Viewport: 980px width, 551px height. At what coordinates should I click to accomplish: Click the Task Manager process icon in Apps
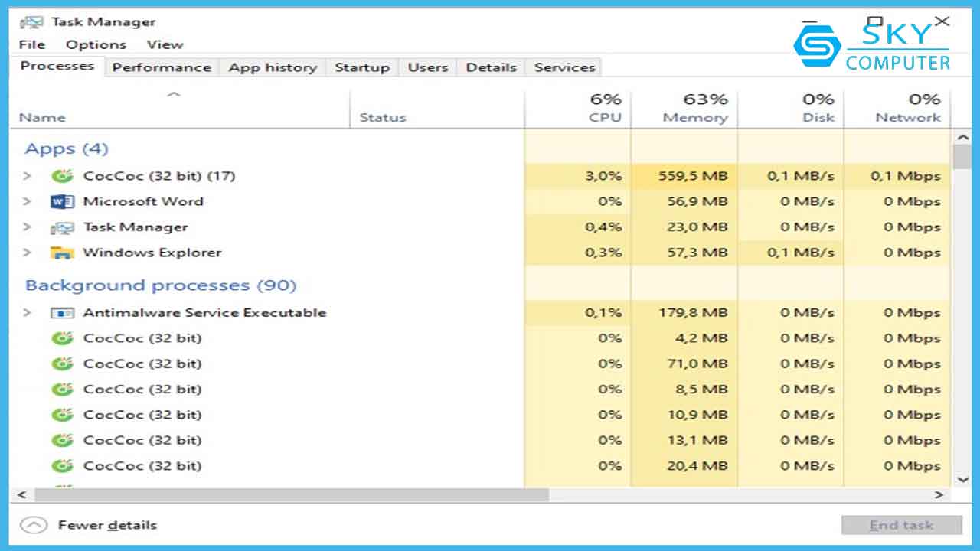point(62,227)
